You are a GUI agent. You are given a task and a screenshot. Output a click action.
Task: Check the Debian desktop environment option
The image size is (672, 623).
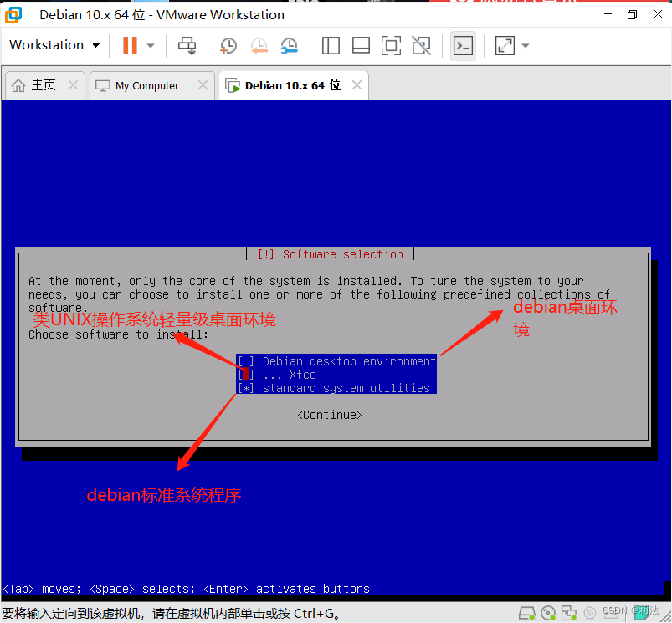[336, 361]
